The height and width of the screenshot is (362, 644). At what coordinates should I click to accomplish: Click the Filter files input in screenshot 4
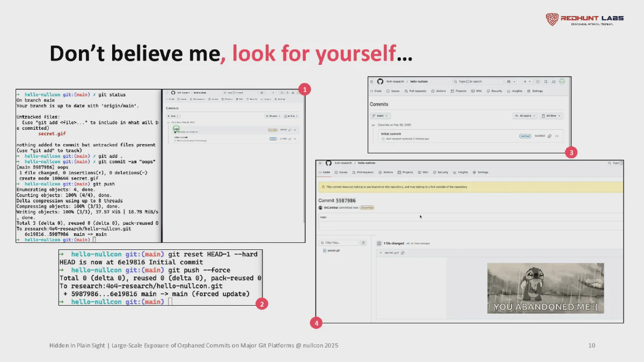pyautogui.click(x=338, y=243)
